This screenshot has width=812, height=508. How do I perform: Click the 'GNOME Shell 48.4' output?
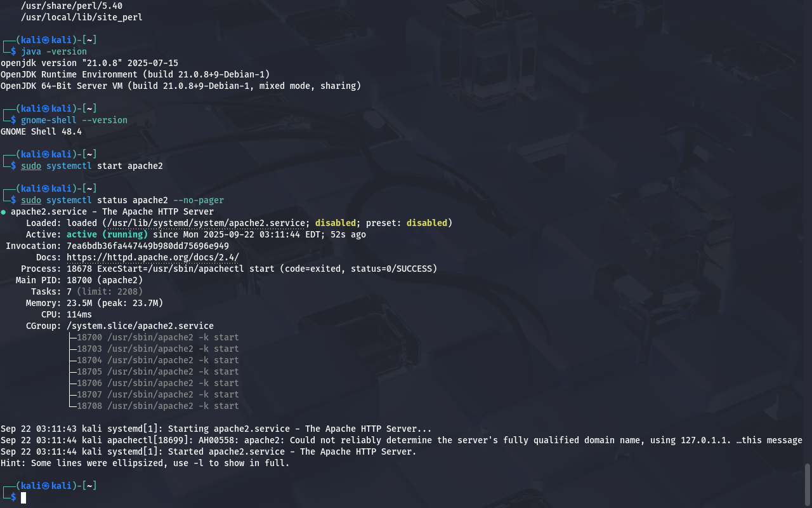[x=41, y=131]
